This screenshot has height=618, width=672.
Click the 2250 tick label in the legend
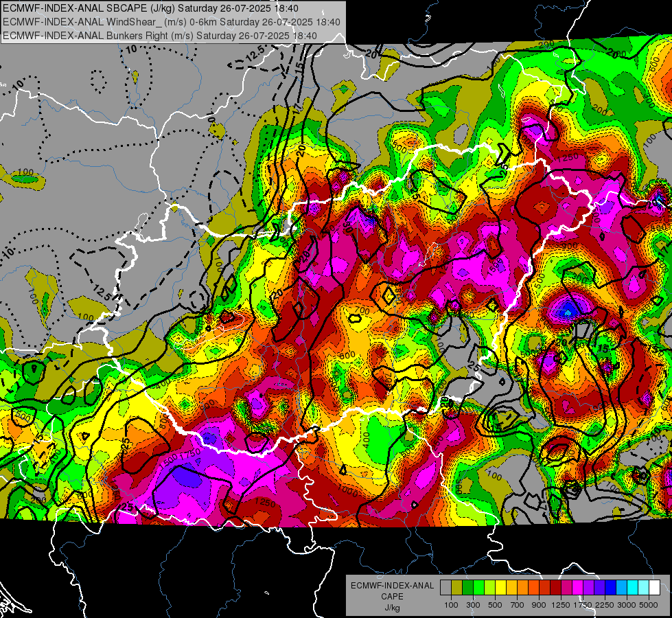tap(605, 605)
